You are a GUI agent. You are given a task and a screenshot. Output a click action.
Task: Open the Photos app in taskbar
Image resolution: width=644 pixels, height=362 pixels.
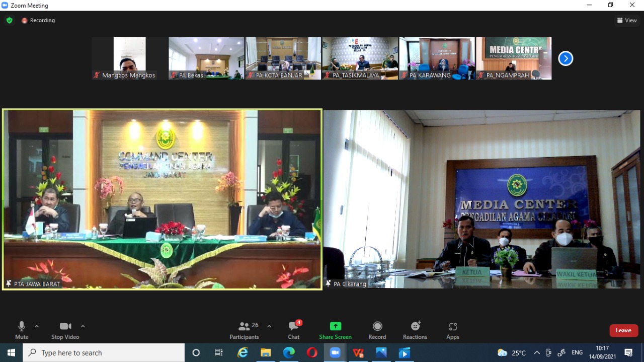click(381, 353)
